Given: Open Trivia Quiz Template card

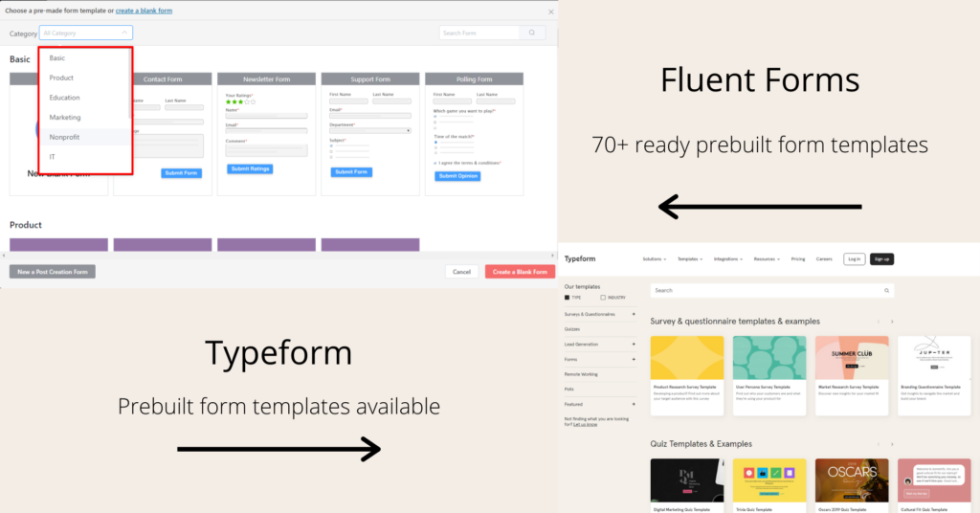Looking at the screenshot, I should tap(769, 485).
